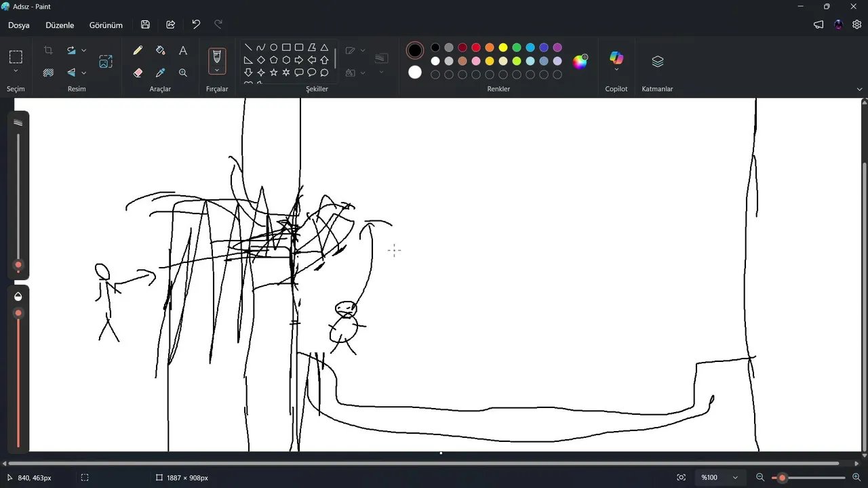This screenshot has height=488, width=868.
Task: Click the brush size slider handle
Action: pyautogui.click(x=18, y=265)
